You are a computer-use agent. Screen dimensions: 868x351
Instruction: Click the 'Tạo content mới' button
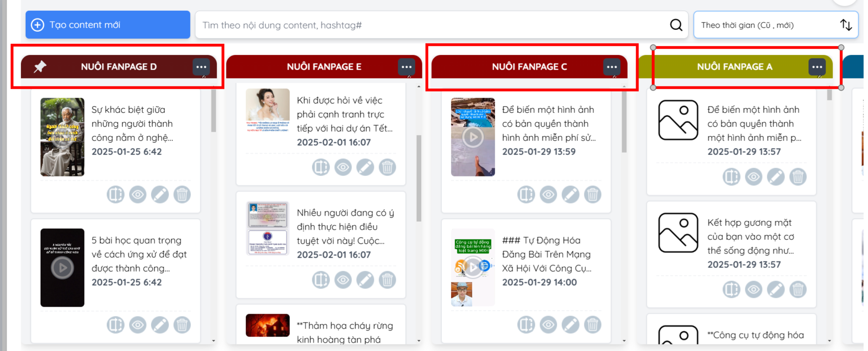tap(108, 25)
